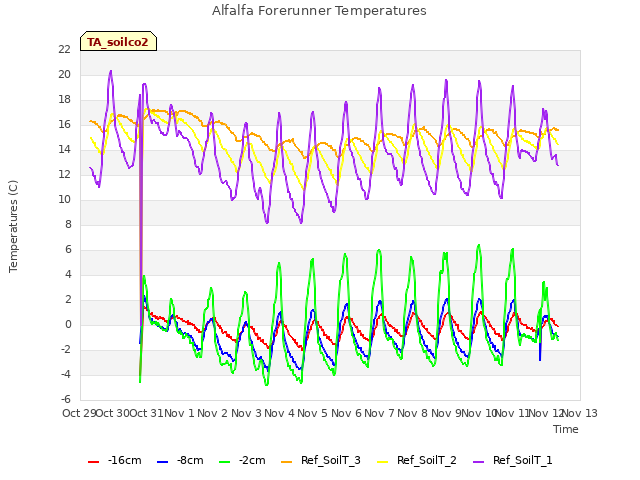This screenshot has width=640, height=480.
Task: Click the Nov 1 x-axis tick label
Action: (180, 413)
